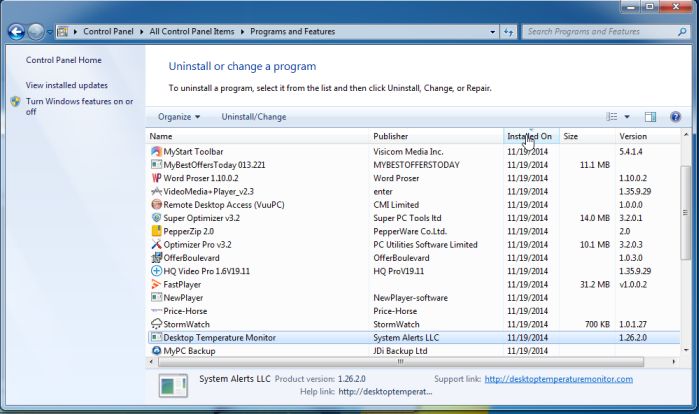The image size is (699, 414).
Task: Open Control Panel Home link
Action: point(63,60)
